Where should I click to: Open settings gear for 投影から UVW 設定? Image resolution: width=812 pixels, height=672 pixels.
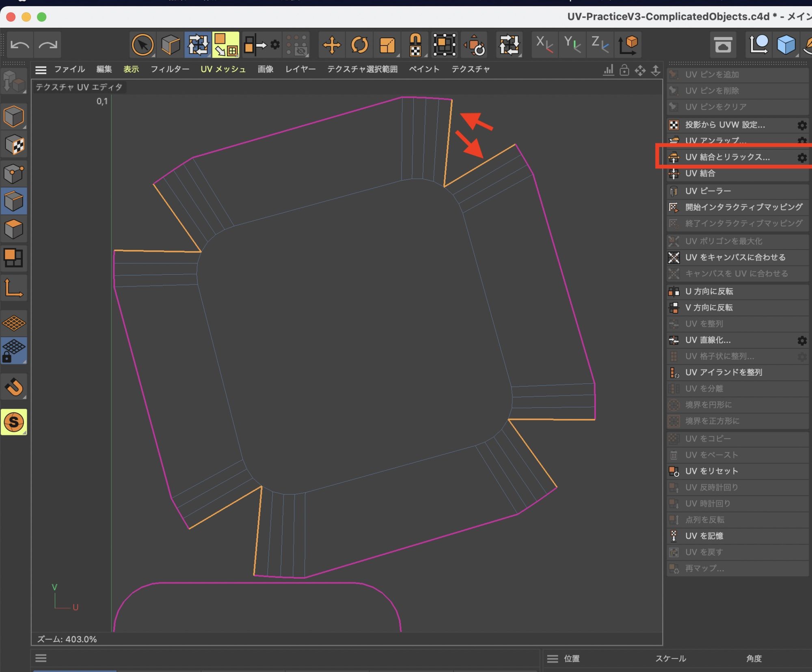(801, 125)
